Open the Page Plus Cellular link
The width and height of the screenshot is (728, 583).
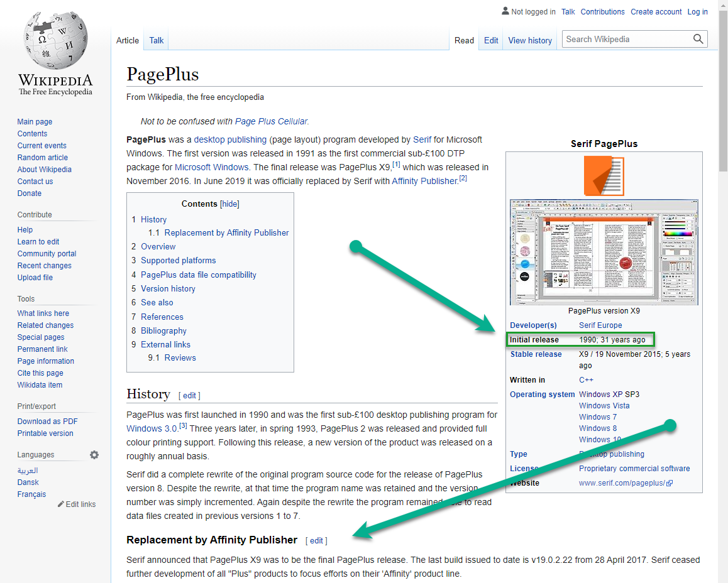coord(271,121)
